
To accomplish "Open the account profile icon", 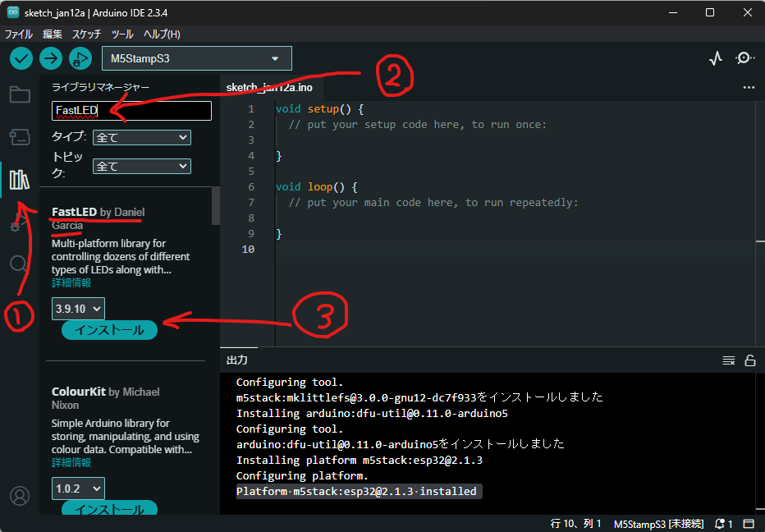I will pyautogui.click(x=20, y=496).
